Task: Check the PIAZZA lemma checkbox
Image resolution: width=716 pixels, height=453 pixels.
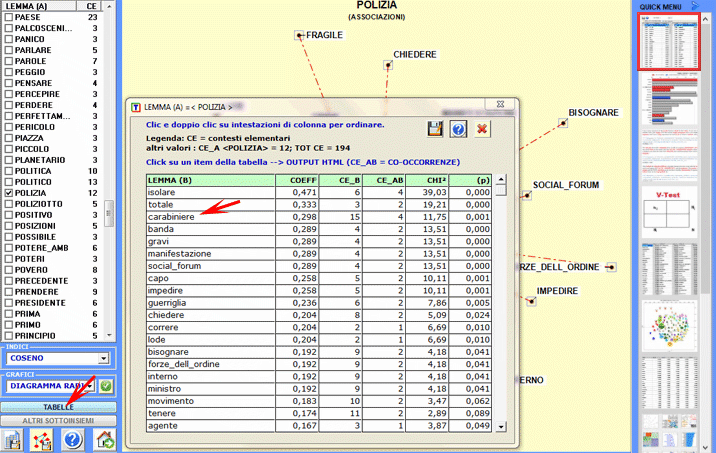Action: pyautogui.click(x=9, y=138)
